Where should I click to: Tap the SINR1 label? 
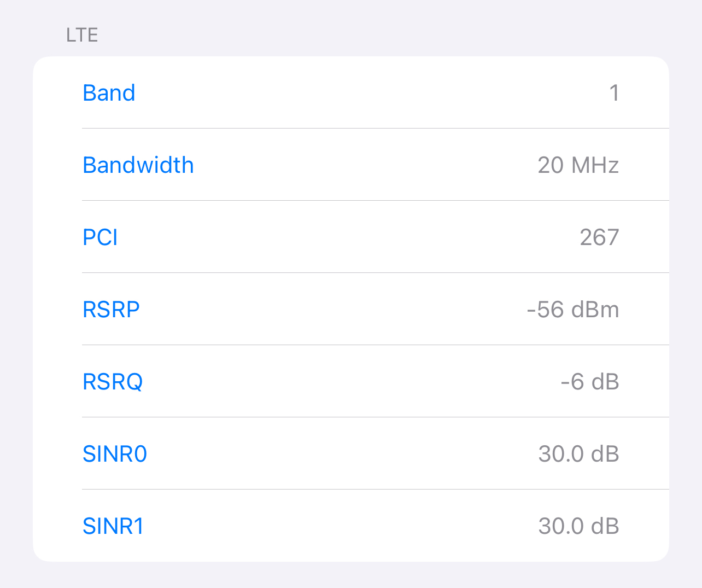(x=113, y=526)
